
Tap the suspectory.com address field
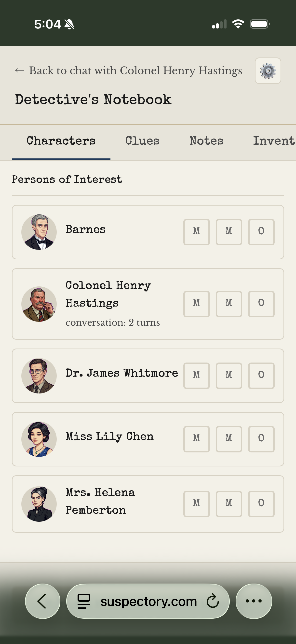(148, 601)
